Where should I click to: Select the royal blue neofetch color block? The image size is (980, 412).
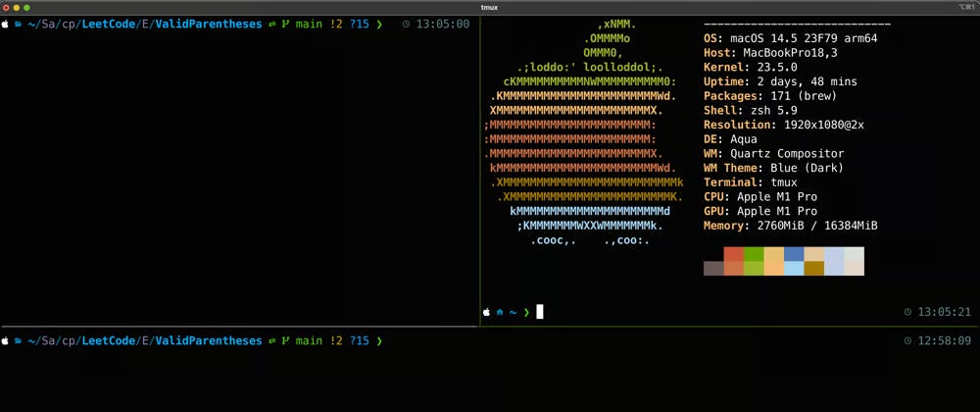pyautogui.click(x=794, y=254)
